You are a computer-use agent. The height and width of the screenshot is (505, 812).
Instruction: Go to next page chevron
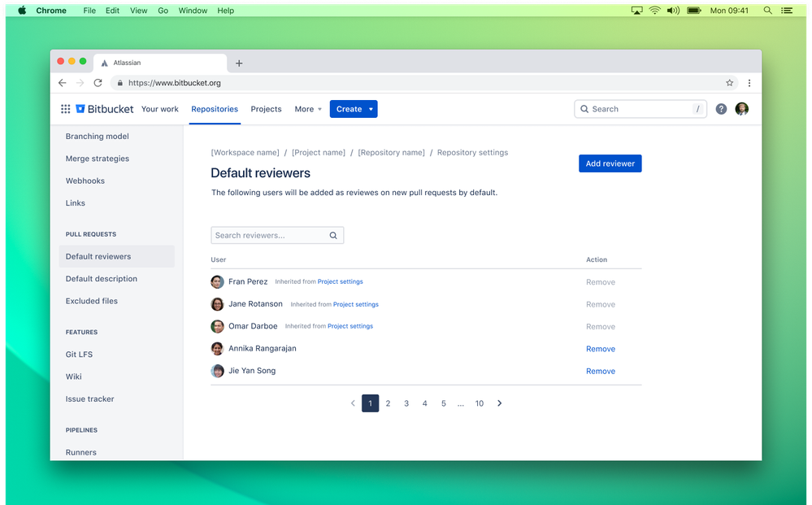pyautogui.click(x=499, y=403)
